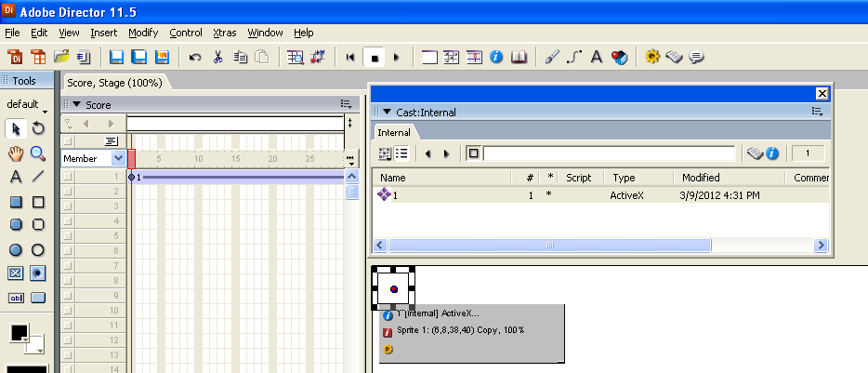Viewport: 868px width, 373px height.
Task: Click the Exchange Cast Members icon
Action: 319,57
